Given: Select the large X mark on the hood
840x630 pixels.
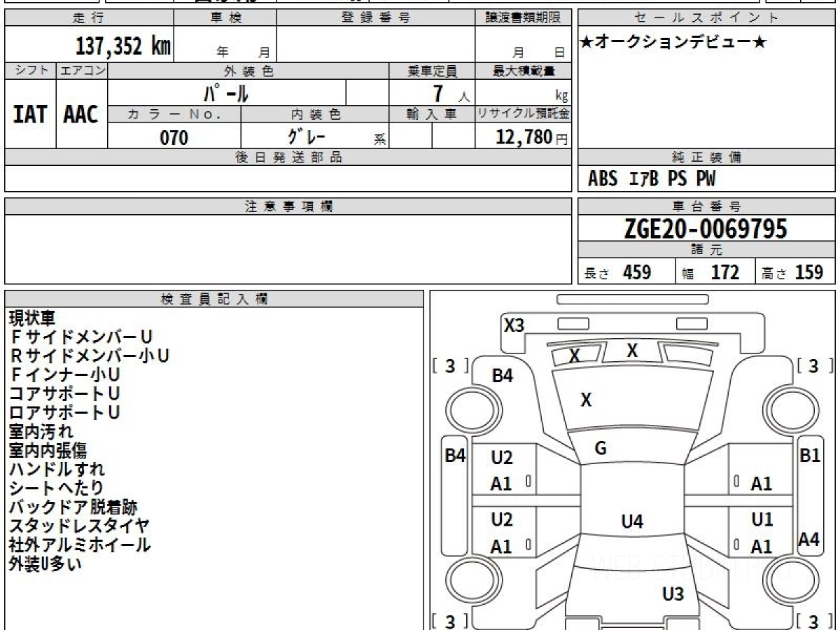Looking at the screenshot, I should 587,400.
